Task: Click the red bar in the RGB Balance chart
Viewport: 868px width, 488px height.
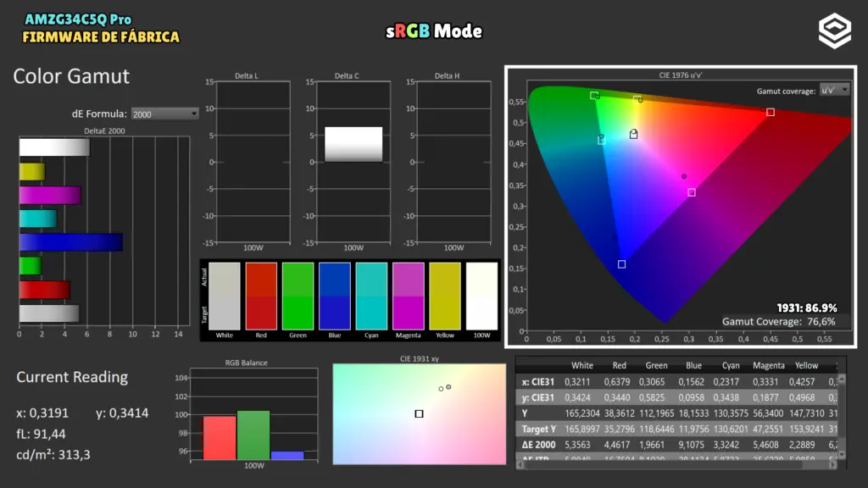Action: click(x=220, y=438)
